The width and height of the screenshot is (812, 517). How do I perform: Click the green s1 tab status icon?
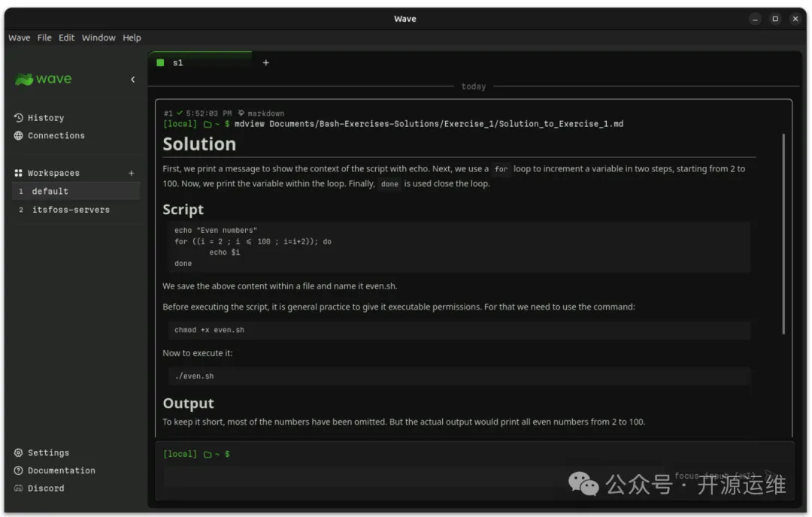160,63
